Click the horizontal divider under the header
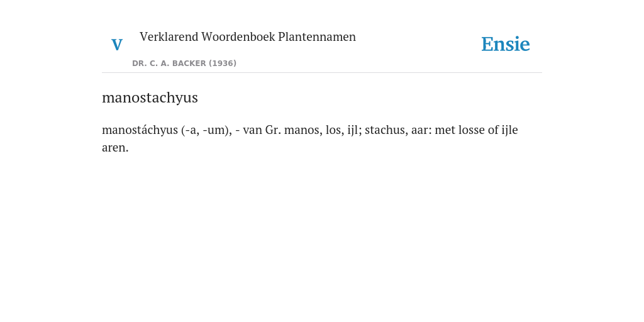Screen dimensions: 644x322 (x=322, y=73)
